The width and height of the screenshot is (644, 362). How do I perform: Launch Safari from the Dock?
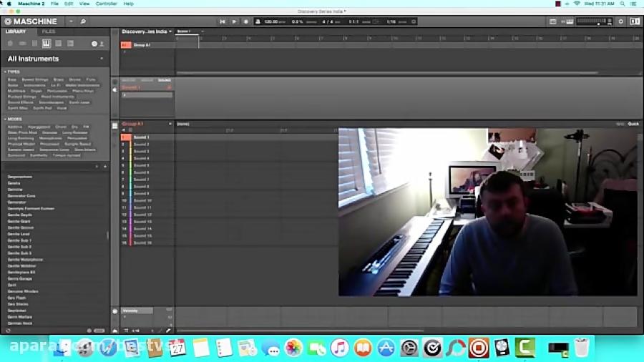coord(109,348)
